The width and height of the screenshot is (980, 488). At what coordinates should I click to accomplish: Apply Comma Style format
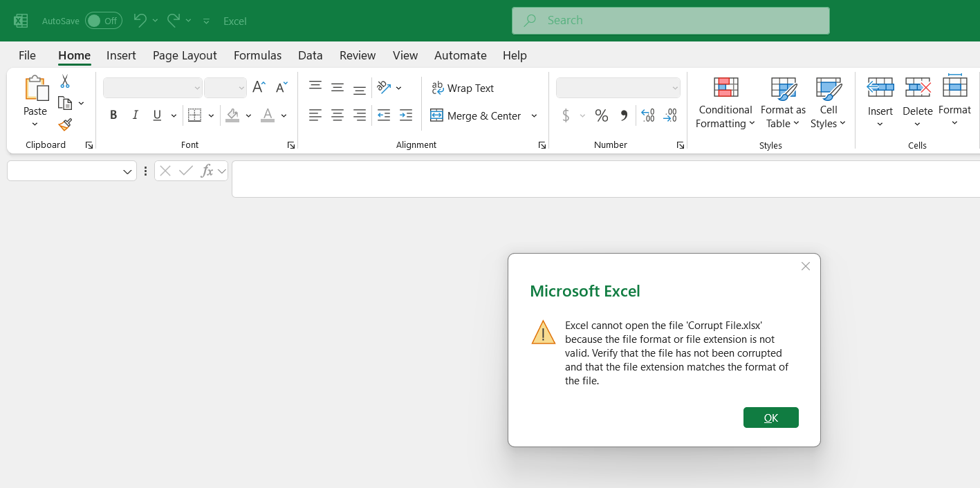pos(624,115)
